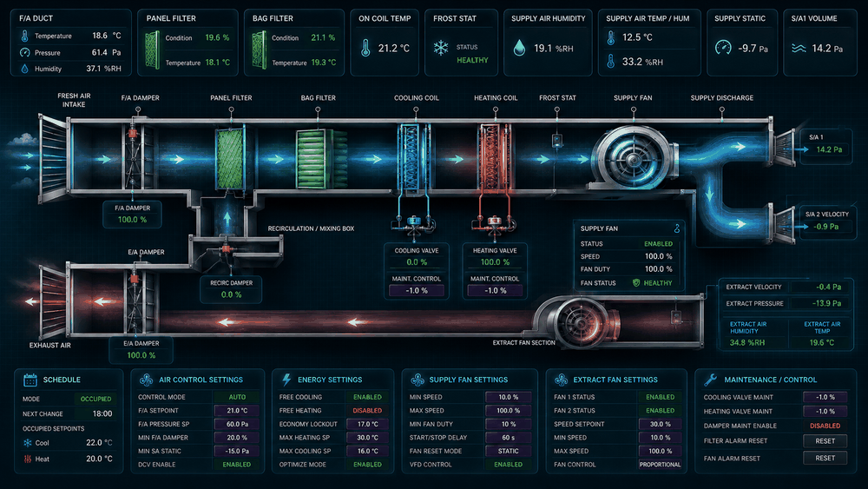Click the F/A Duct humidity droplet icon
This screenshot has height=489, width=868.
pos(24,69)
